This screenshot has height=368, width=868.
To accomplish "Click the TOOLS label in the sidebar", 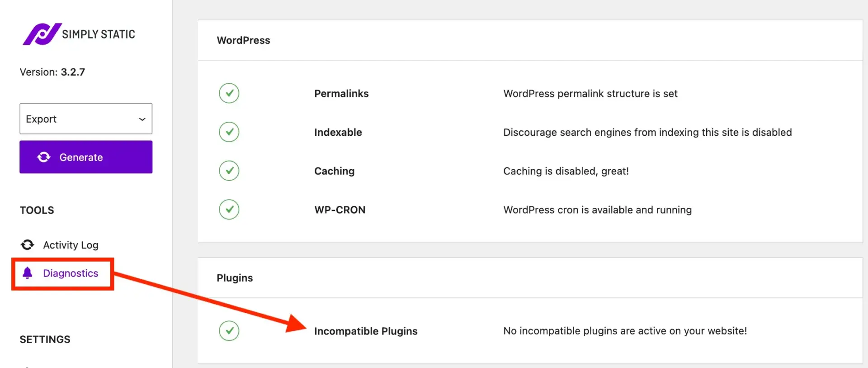I will [x=37, y=210].
